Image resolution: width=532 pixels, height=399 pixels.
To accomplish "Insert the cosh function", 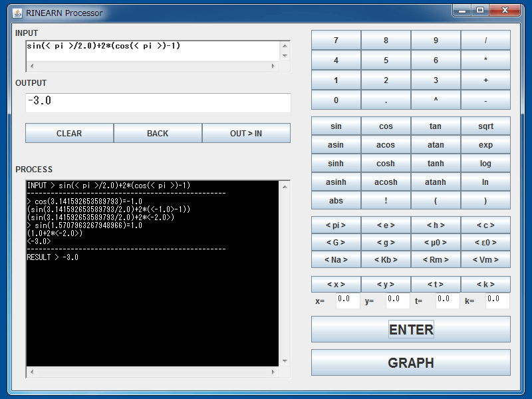I will click(386, 164).
